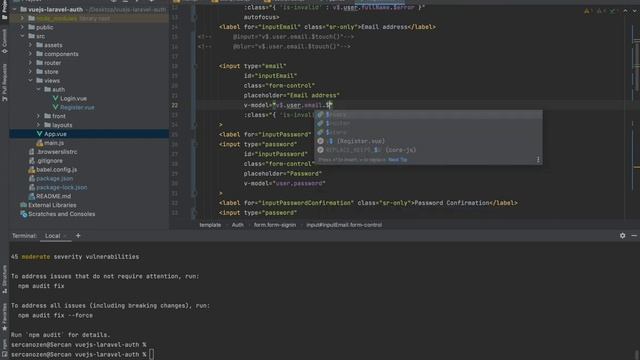The height and width of the screenshot is (360, 640).
Task: Open the Favorites tool window
Action: point(4,317)
